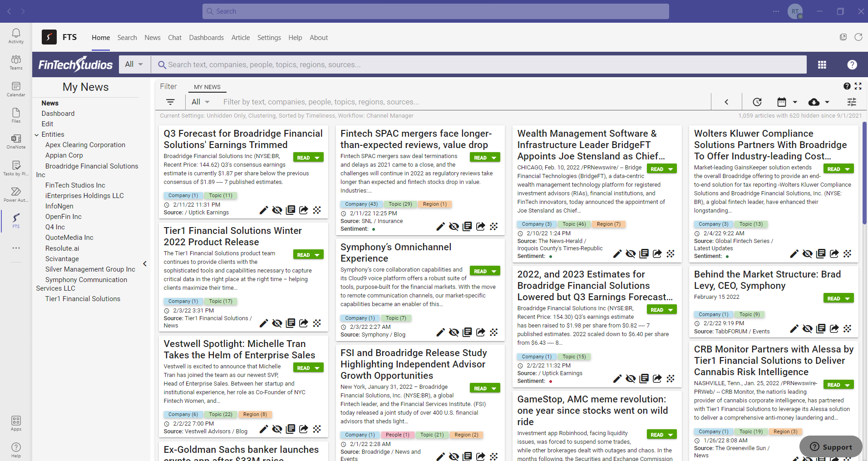This screenshot has height=461, width=868.
Task: Click the scatter dots icon on Symphony's Omnichannel card
Action: point(494,332)
